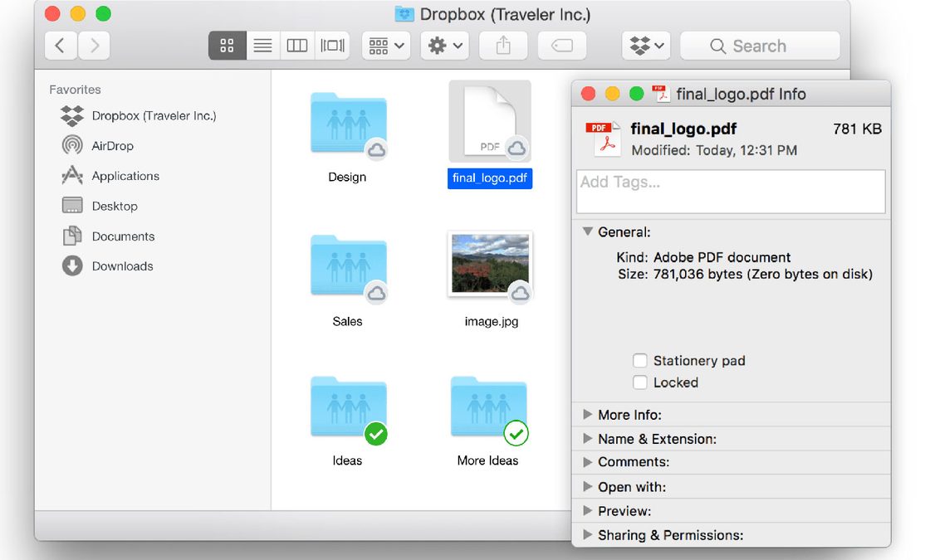The image size is (930, 560).
Task: Switch to Cover Flow view
Action: (332, 46)
